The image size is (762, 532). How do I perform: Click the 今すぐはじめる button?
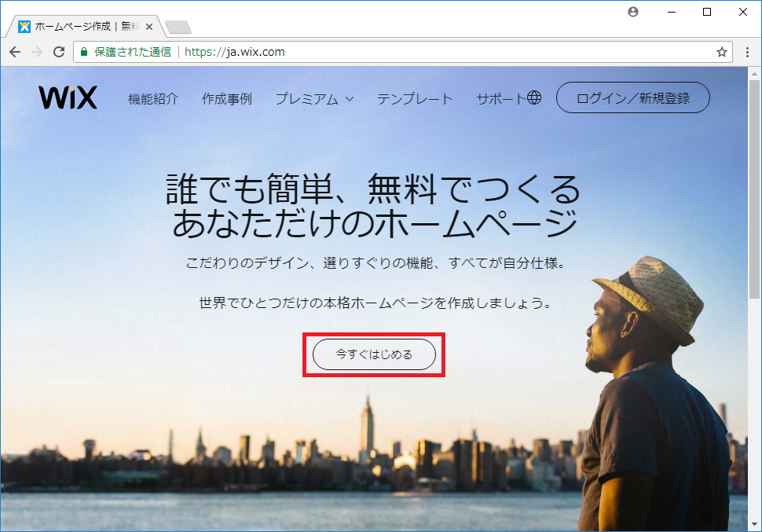[374, 354]
